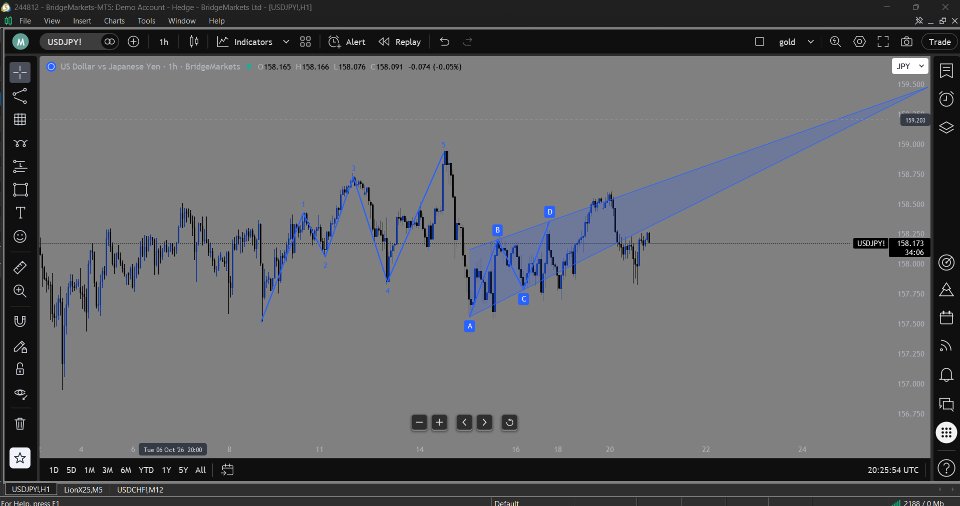Image resolution: width=960 pixels, height=506 pixels.
Task: Zoom in the chart with plus button
Action: 439,422
